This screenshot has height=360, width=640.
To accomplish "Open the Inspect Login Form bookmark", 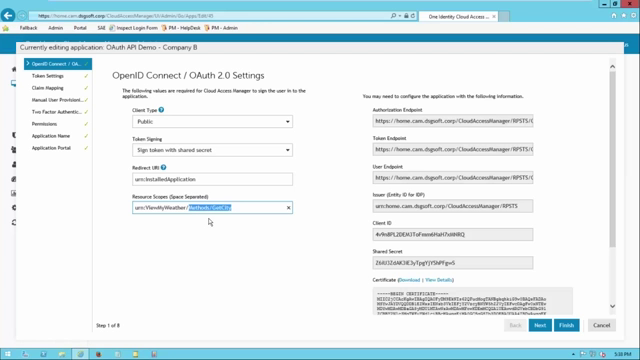I will coord(133,28).
